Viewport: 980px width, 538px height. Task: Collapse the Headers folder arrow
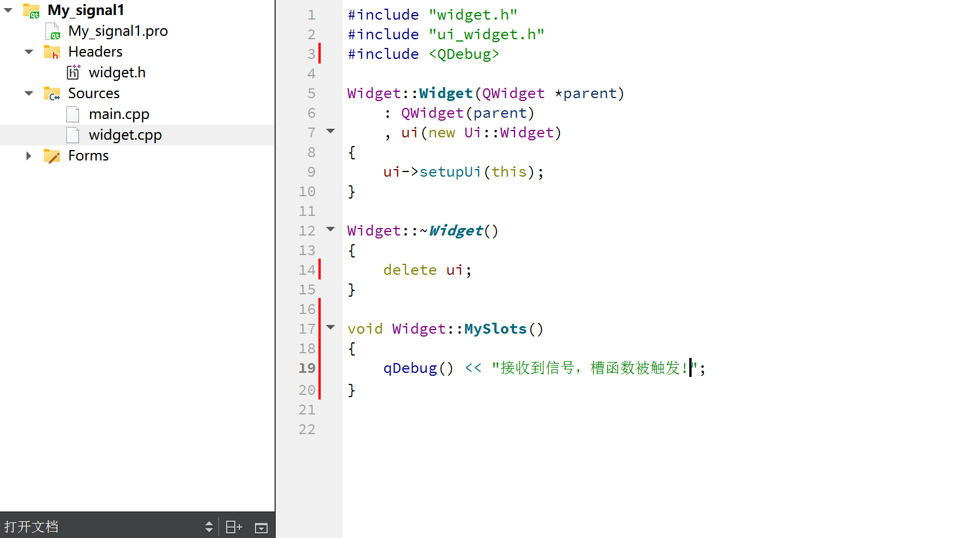(x=29, y=52)
